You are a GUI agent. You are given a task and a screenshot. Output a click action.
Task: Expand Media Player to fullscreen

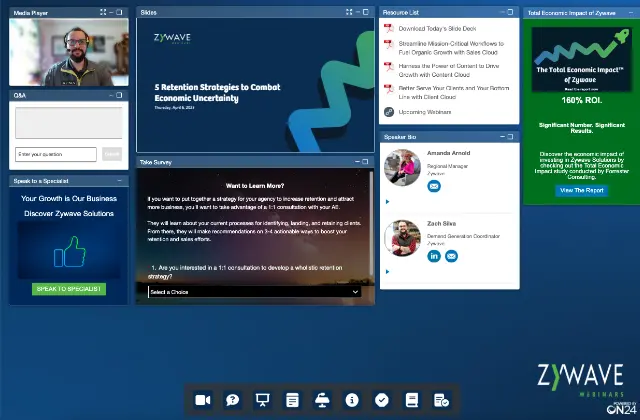click(103, 12)
